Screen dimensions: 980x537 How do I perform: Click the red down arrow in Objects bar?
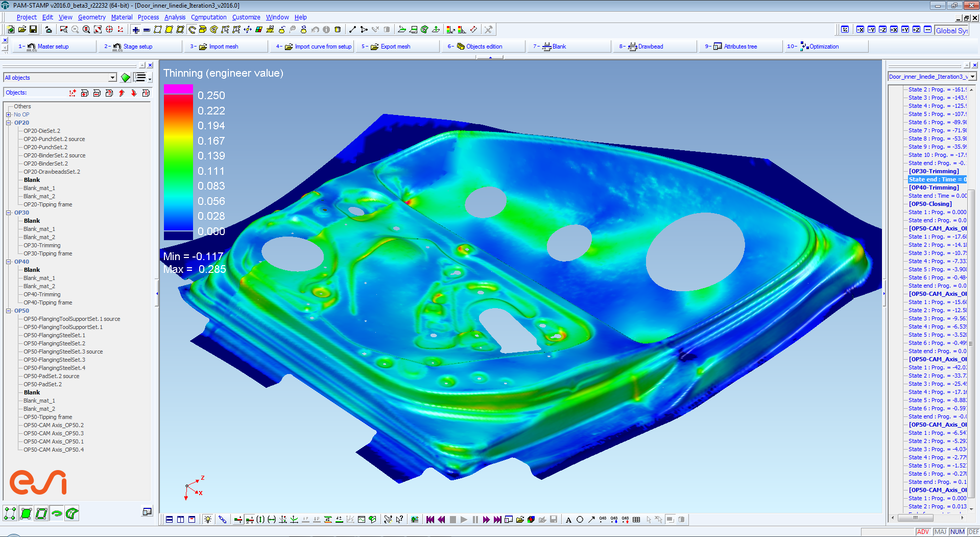tap(134, 93)
